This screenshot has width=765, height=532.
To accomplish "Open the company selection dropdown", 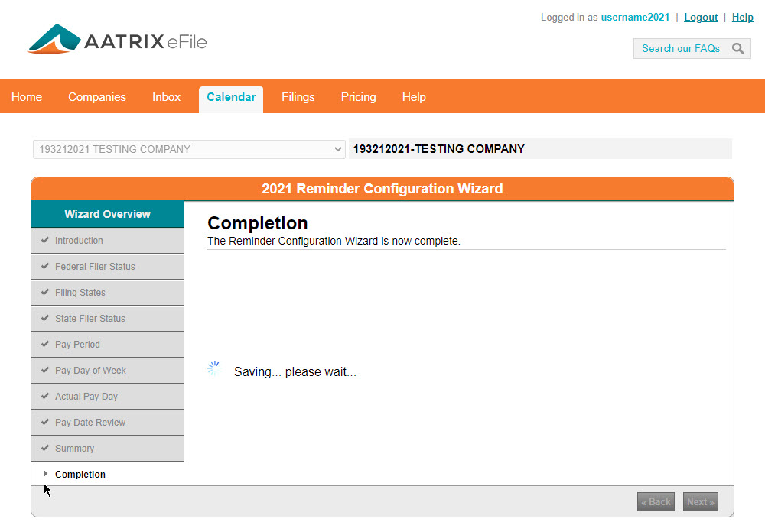I will 189,149.
